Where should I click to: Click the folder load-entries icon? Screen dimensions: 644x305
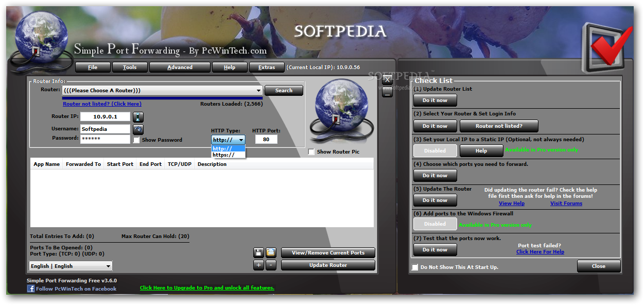click(x=271, y=252)
